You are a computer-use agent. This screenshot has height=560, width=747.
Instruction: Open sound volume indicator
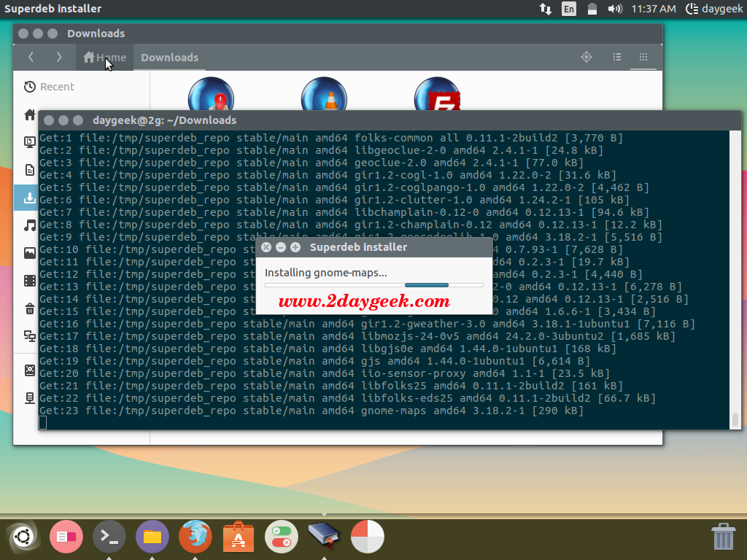[x=615, y=9]
